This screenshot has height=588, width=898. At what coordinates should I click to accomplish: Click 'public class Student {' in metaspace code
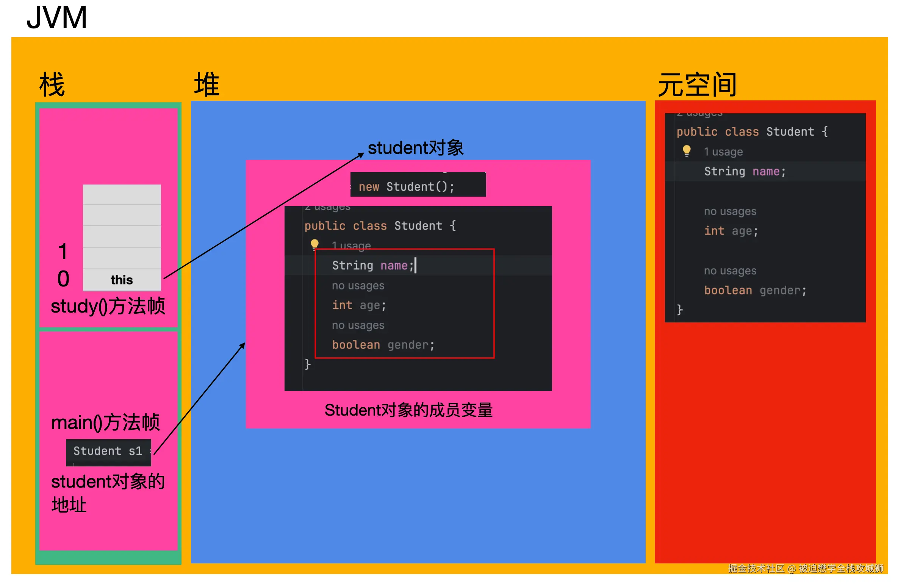tap(752, 132)
